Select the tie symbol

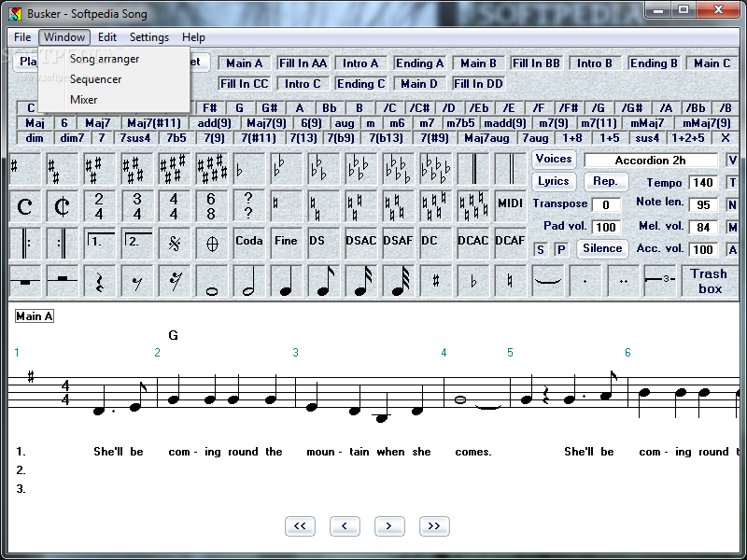tap(548, 281)
